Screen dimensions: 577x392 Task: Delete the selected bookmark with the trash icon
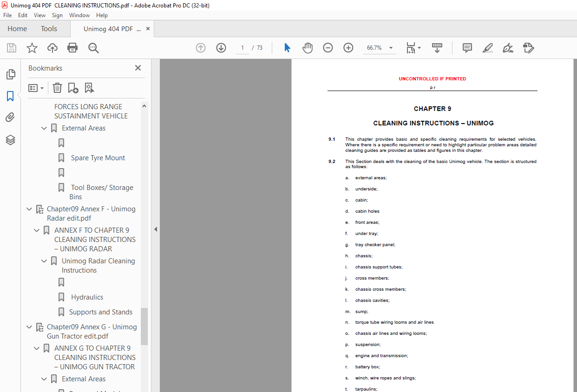pyautogui.click(x=57, y=88)
